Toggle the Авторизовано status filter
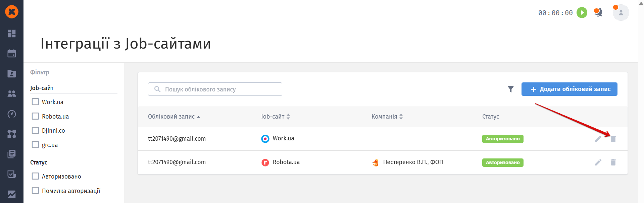This screenshot has width=644, height=203. pos(35,176)
